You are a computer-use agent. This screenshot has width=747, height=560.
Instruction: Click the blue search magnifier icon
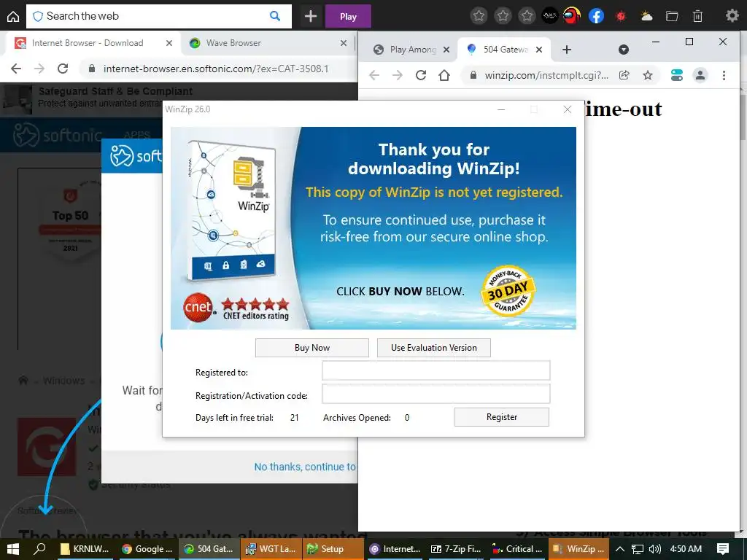275,16
